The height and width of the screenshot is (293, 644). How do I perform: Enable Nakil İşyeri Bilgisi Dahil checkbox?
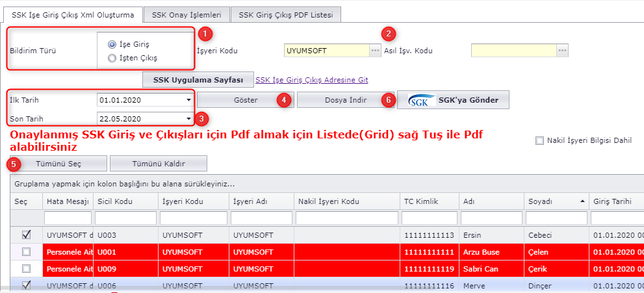tap(539, 140)
